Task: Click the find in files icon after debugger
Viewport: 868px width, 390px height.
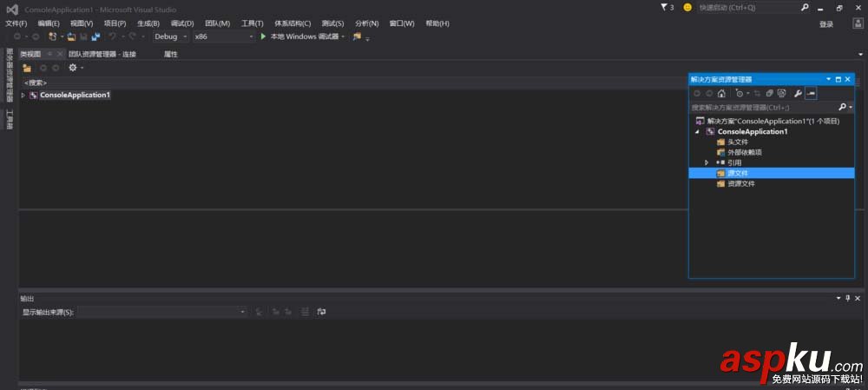Action: click(x=357, y=36)
